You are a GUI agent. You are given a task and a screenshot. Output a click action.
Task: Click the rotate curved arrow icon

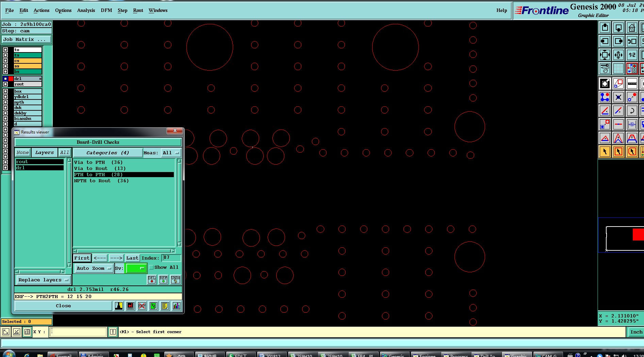(x=632, y=111)
